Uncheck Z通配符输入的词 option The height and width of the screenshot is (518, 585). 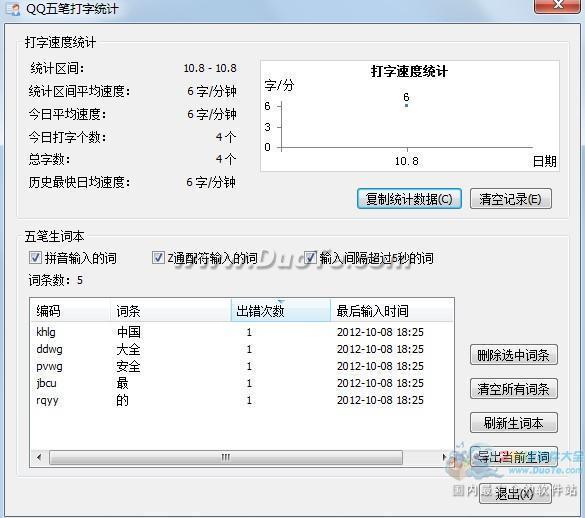(x=158, y=258)
